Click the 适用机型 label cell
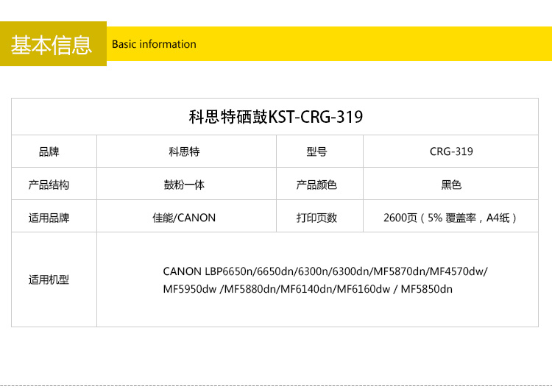The width and height of the screenshot is (552, 392). point(49,279)
